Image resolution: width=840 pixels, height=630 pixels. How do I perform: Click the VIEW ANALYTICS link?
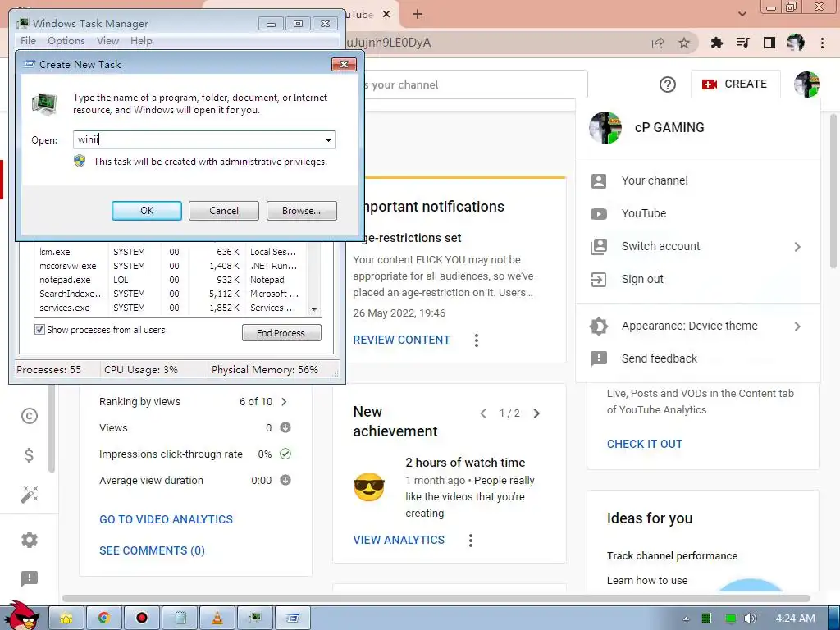coord(399,540)
